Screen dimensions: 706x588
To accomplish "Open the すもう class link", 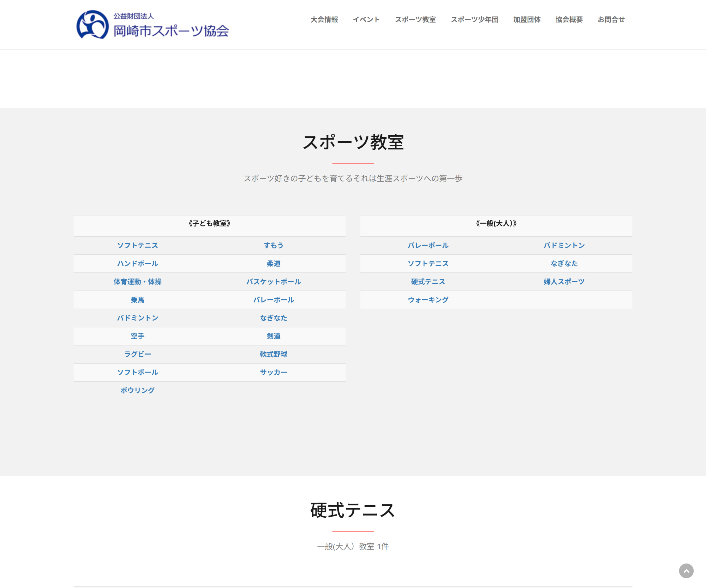I will 273,245.
